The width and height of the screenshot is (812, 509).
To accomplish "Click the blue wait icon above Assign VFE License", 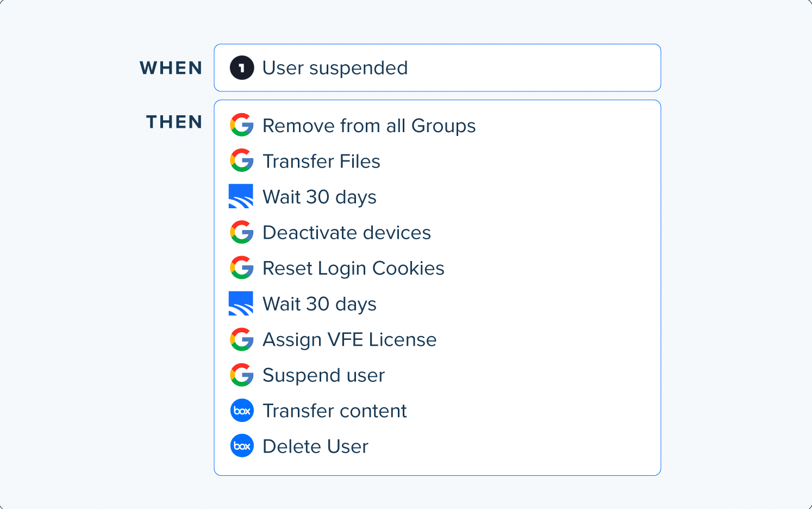I will tap(241, 303).
